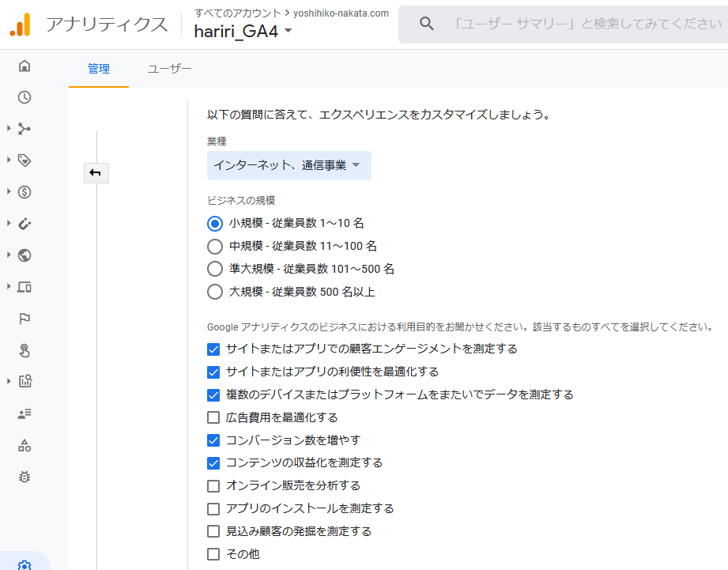Switch to the 管理 tab
The height and width of the screenshot is (570, 728).
[99, 69]
